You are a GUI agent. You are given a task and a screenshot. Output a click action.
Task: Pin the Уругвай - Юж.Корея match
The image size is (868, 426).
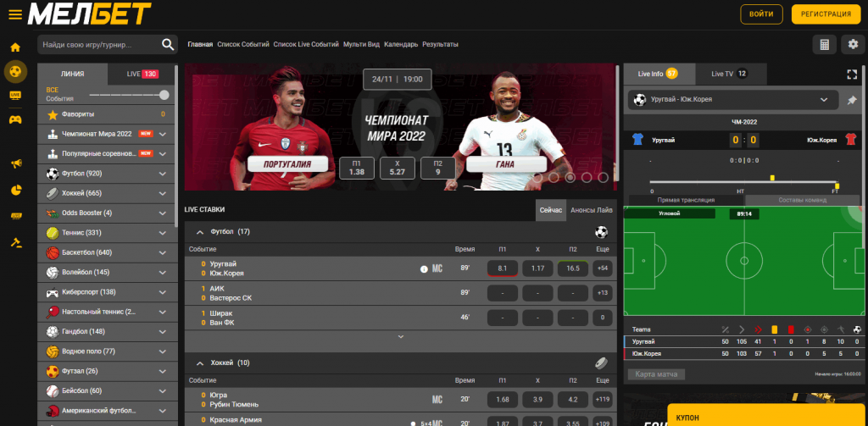[851, 100]
